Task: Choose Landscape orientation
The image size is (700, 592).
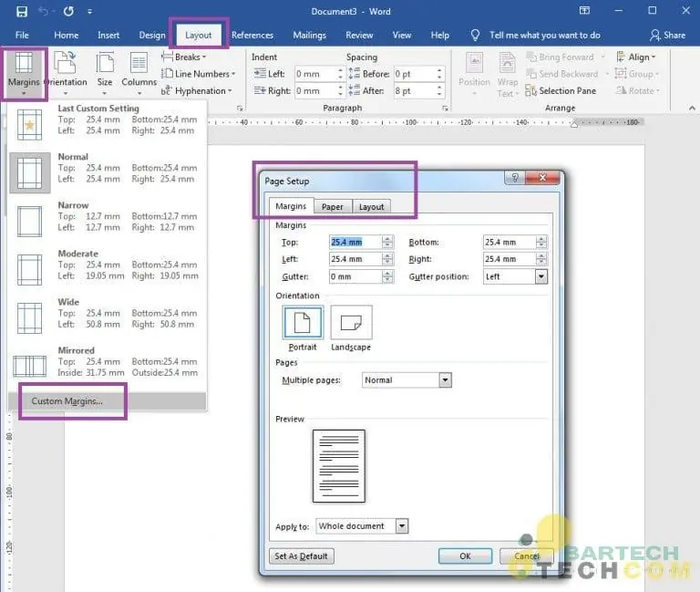Action: coord(351,323)
